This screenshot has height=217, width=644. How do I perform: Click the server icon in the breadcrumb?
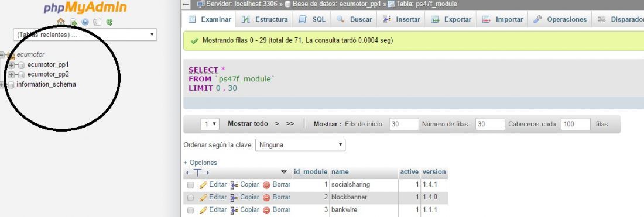coord(200,4)
